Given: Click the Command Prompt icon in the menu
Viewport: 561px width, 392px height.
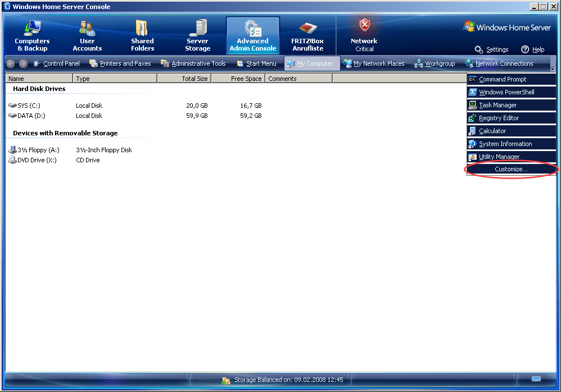Looking at the screenshot, I should click(472, 79).
